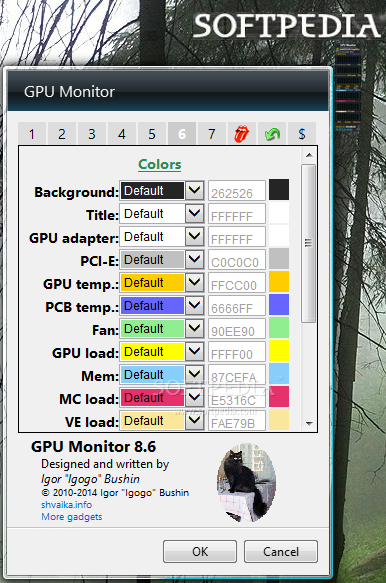This screenshot has width=386, height=583.
Task: Pick the VE load pale yellow swatch
Action: pyautogui.click(x=279, y=420)
